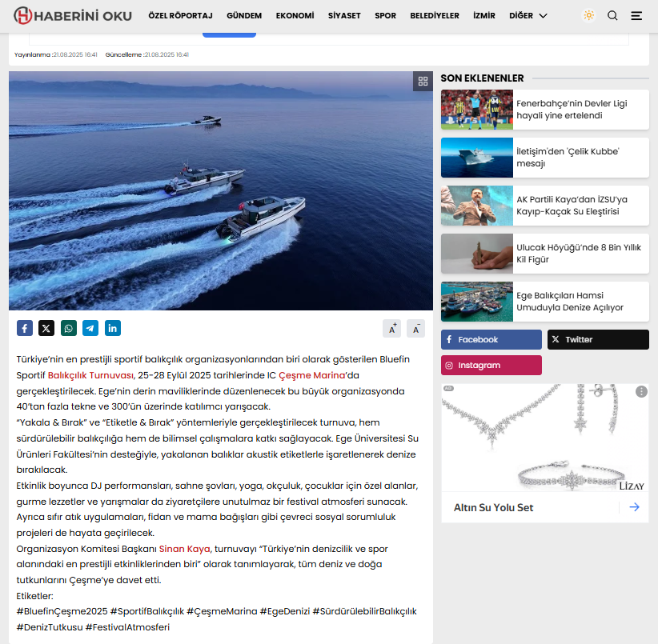Share article via Telegram icon
Image resolution: width=658 pixels, height=644 pixels.
90,328
